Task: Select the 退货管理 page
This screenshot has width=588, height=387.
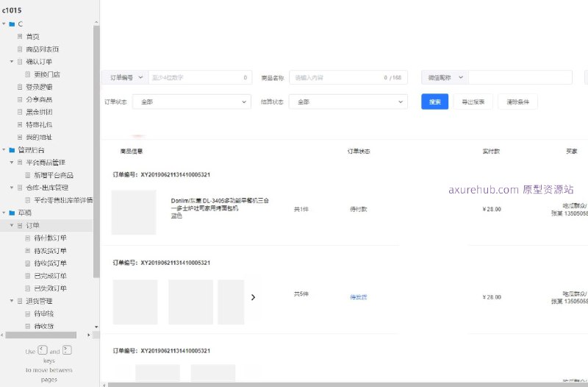Action: coord(39,301)
